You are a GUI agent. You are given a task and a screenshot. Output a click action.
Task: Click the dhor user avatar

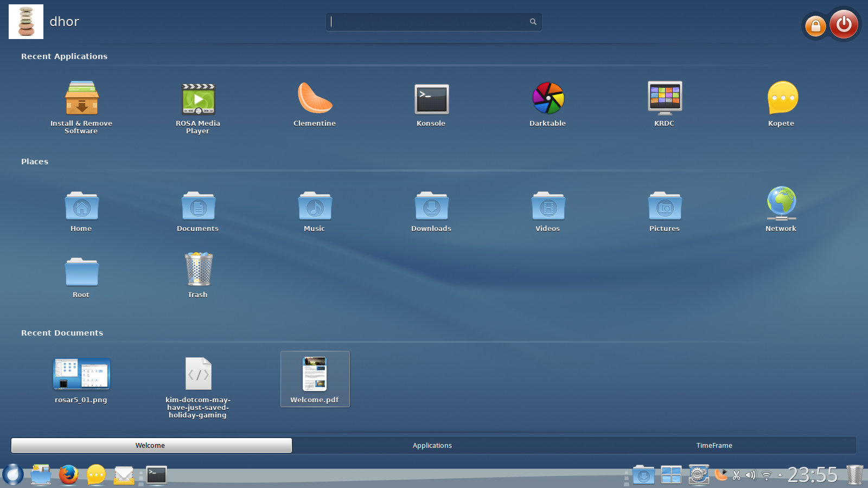26,22
